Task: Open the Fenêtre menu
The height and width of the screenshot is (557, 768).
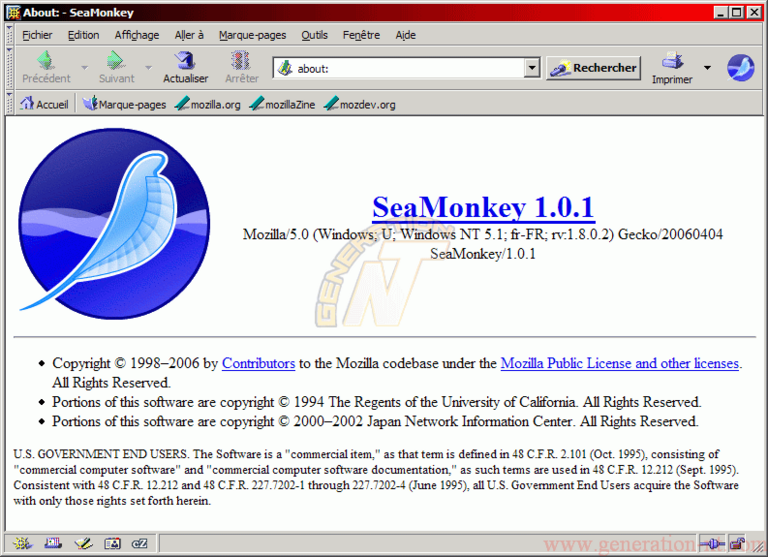Action: pos(361,35)
